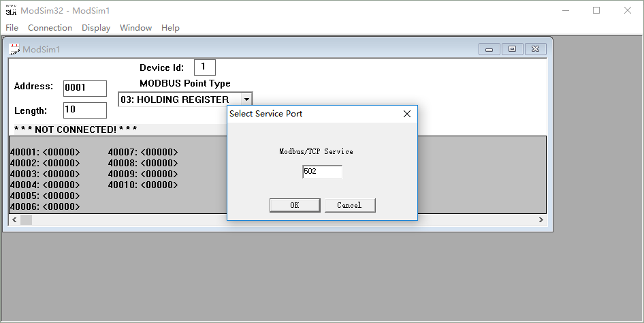Click the Address input field

pos(85,89)
